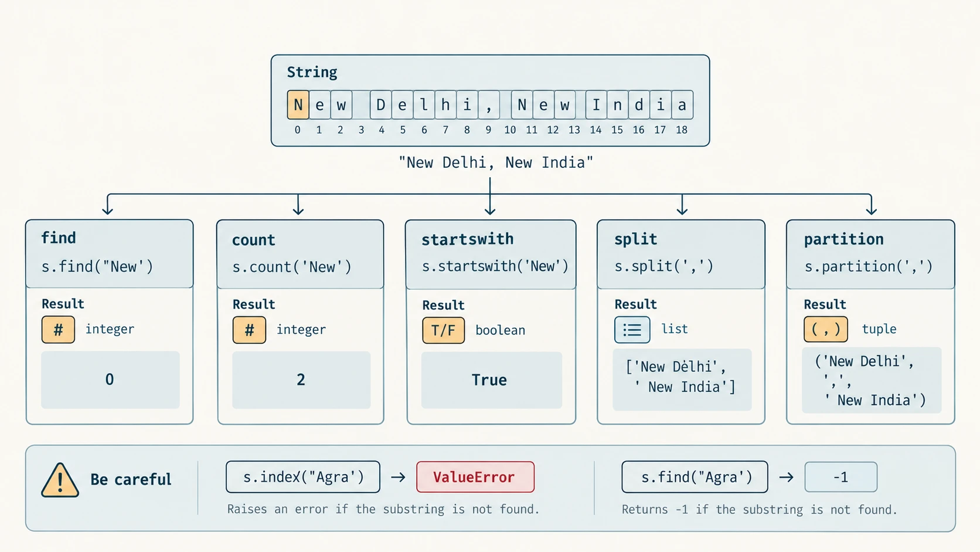Click the code s.partition(',')
Image resolution: width=980 pixels, height=552 pixels.
868,267
